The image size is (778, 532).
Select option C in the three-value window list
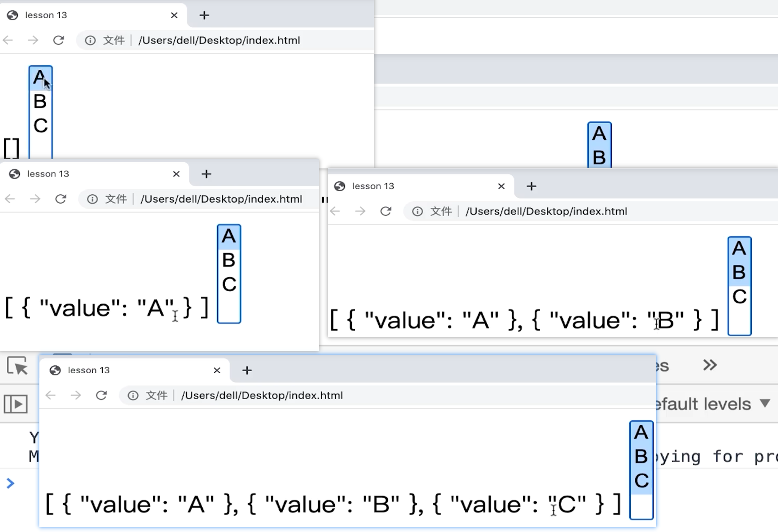click(x=641, y=481)
